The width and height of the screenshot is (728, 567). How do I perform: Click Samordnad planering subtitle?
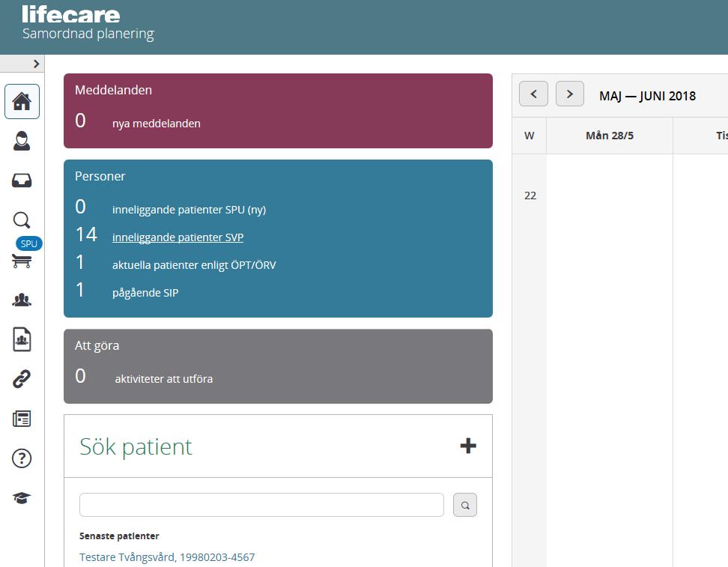click(x=88, y=34)
